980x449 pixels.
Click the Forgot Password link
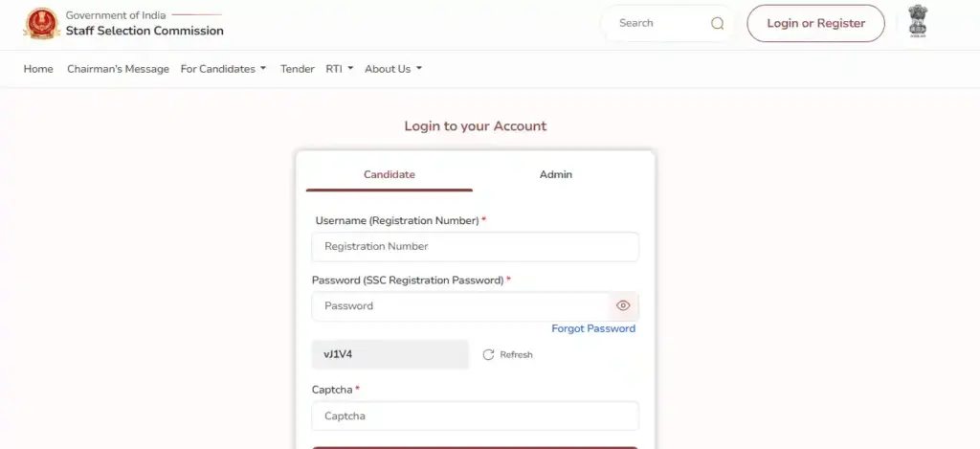593,328
